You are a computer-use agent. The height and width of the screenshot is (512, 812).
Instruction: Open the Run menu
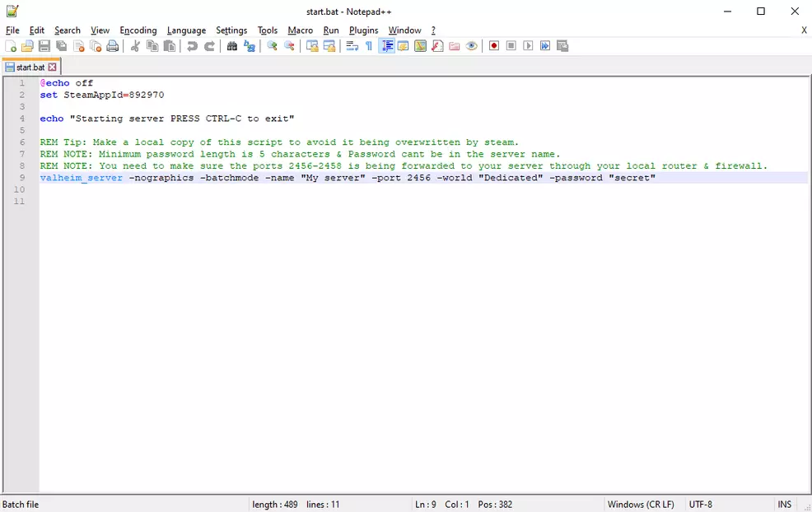(331, 30)
